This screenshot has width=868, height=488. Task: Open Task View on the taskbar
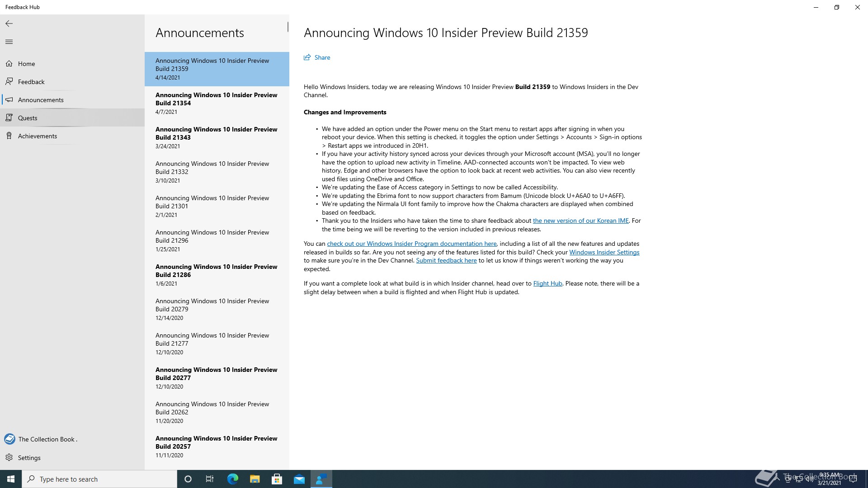tap(210, 479)
